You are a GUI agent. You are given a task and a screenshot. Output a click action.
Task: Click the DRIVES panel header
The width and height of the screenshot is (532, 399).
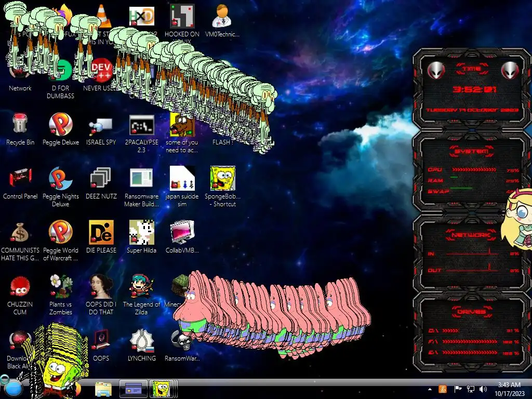pos(472,312)
